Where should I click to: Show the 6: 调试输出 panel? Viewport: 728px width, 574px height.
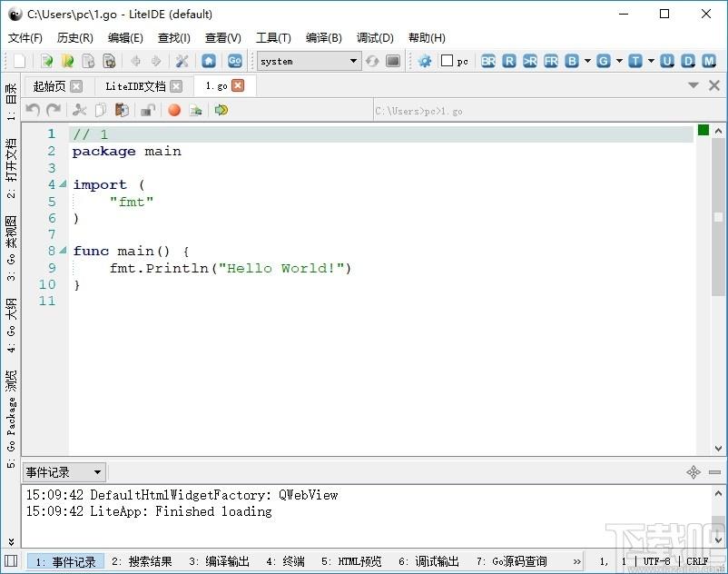pos(428,561)
